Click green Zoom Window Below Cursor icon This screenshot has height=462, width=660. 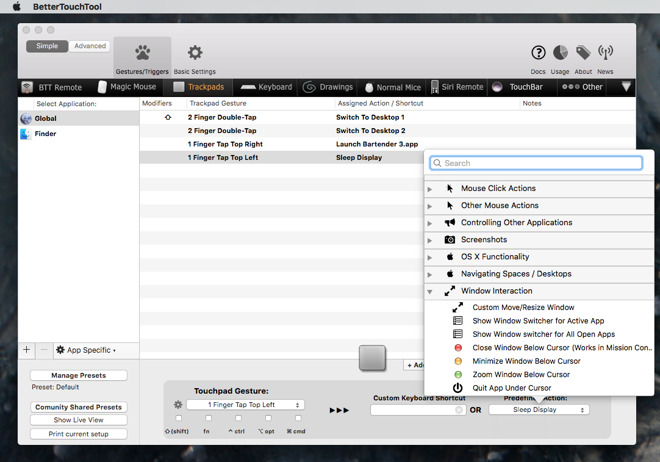(458, 374)
